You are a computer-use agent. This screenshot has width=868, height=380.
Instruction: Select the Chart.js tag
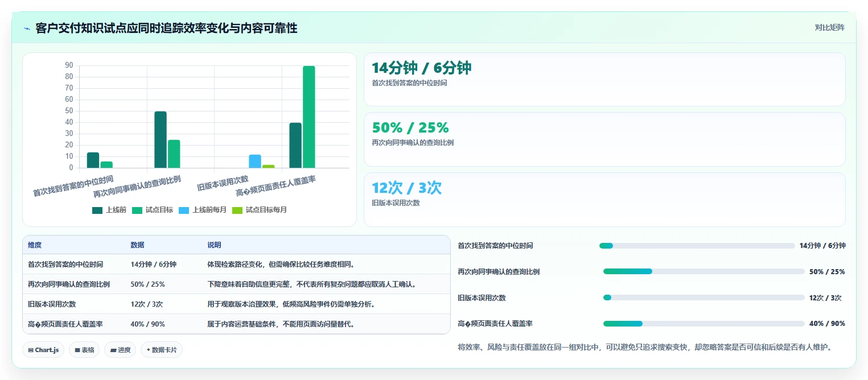pos(44,350)
